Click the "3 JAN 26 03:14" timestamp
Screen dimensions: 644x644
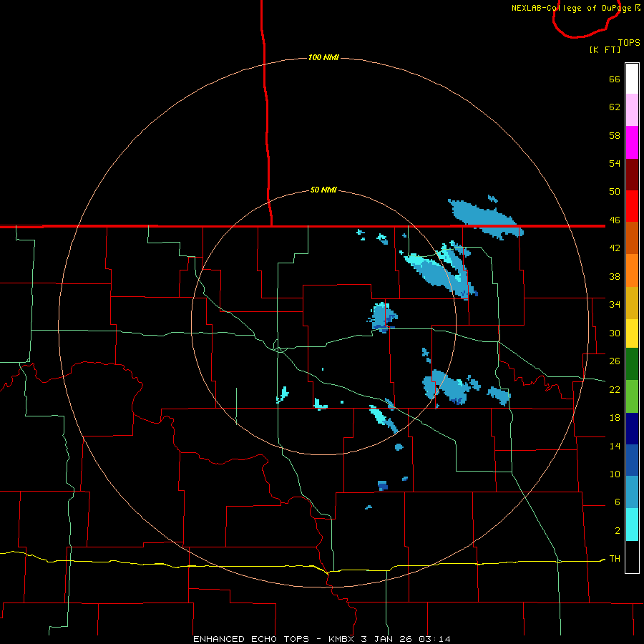coord(406,639)
